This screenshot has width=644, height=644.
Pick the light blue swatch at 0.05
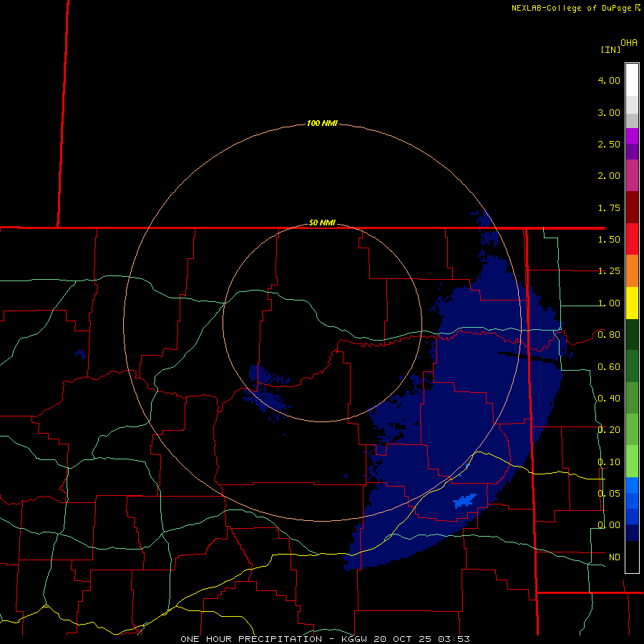point(632,485)
